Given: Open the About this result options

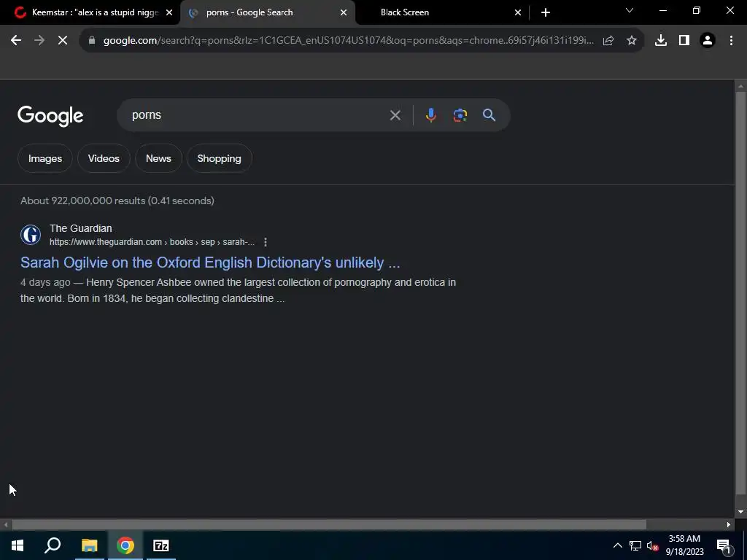Looking at the screenshot, I should click(266, 242).
